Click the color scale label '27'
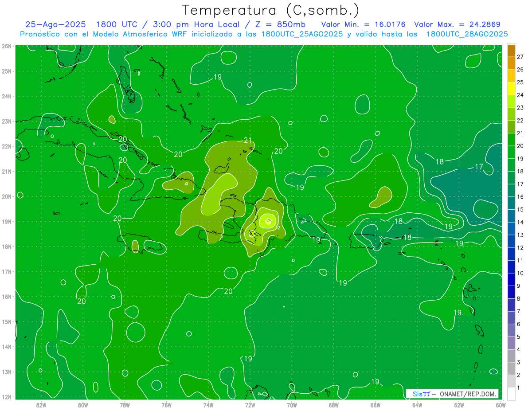 [520, 57]
